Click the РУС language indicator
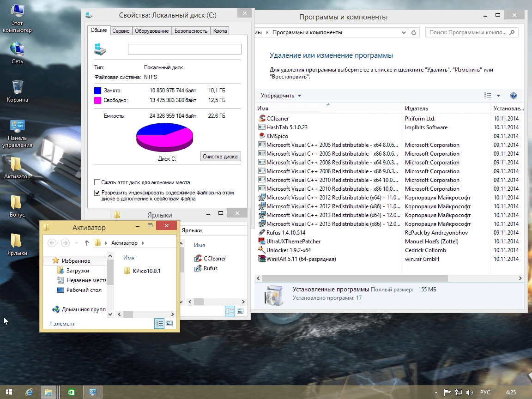Image resolution: width=532 pixels, height=399 pixels. click(485, 393)
